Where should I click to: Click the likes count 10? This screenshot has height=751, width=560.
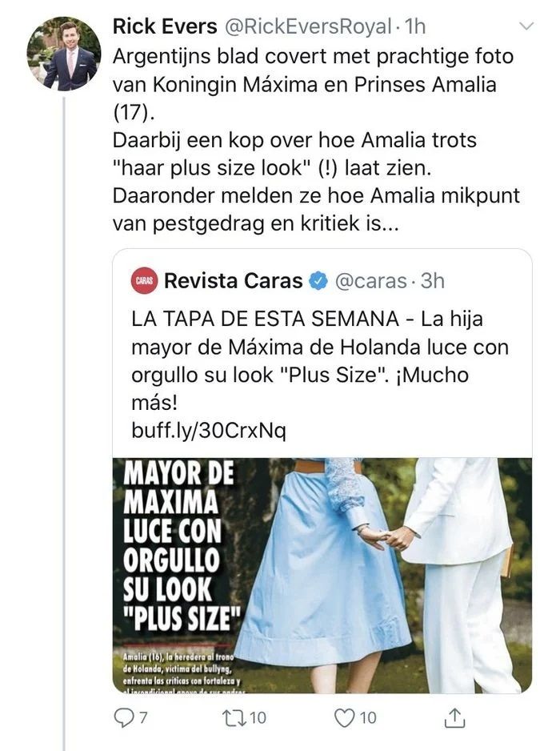click(367, 717)
